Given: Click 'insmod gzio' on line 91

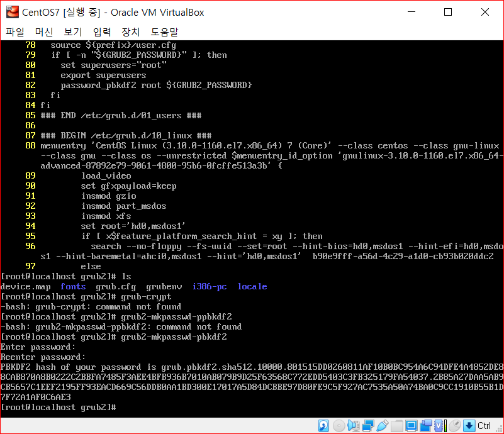Looking at the screenshot, I should [x=109, y=196].
